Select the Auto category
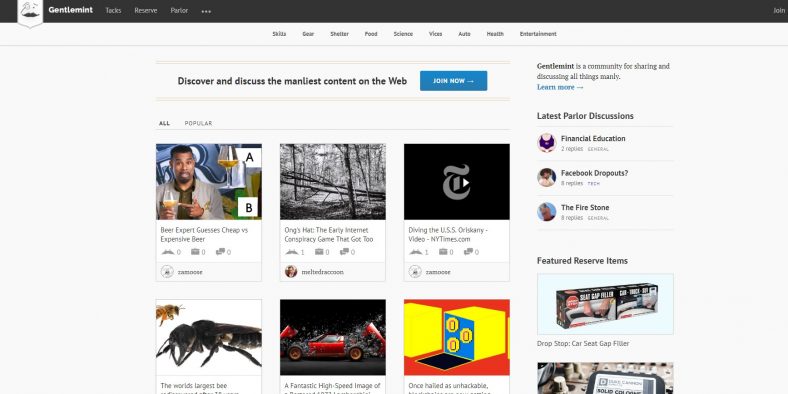 pos(464,34)
